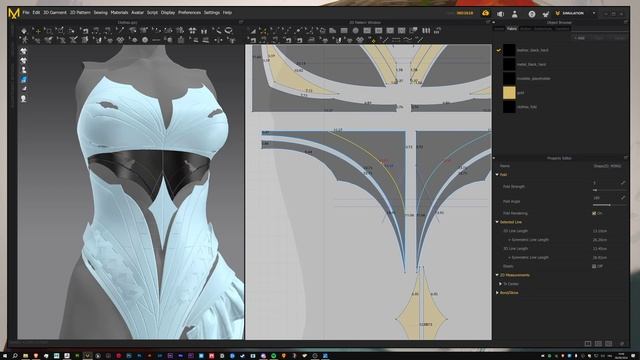The image size is (640, 360).
Task: Click the collapse arrow beside Object Browser header
Action: (493, 22)
